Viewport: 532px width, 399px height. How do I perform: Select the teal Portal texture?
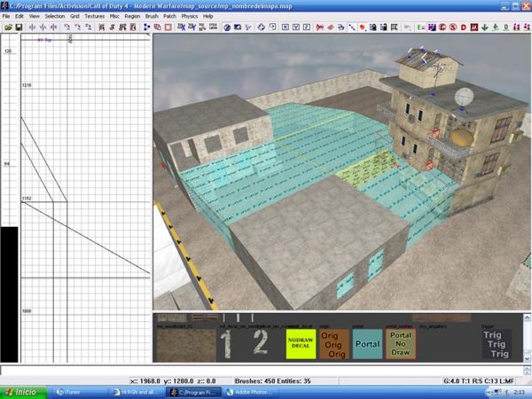coord(367,344)
